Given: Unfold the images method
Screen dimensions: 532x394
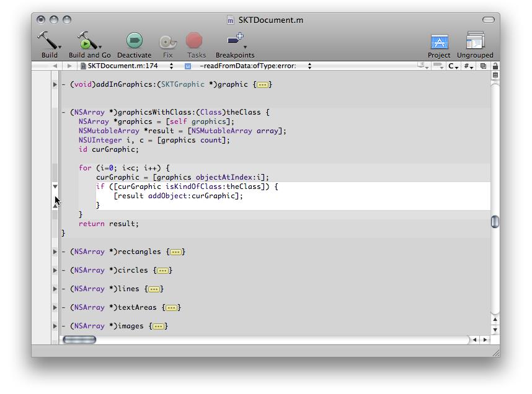Looking at the screenshot, I should [x=55, y=326].
